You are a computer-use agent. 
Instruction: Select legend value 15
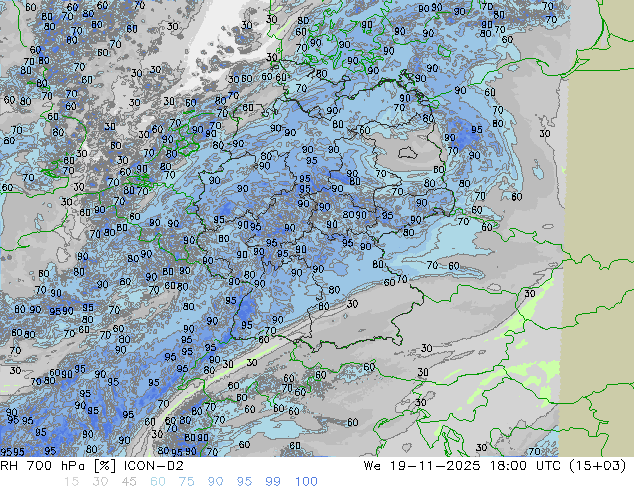72,482
